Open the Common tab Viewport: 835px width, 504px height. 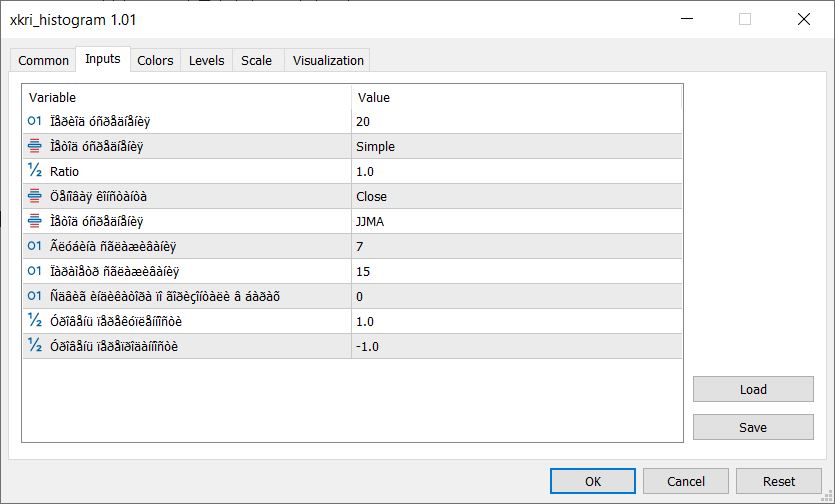click(44, 60)
